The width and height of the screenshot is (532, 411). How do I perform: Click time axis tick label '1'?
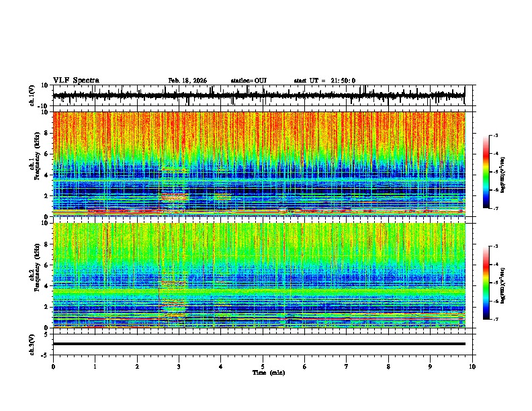pyautogui.click(x=95, y=367)
